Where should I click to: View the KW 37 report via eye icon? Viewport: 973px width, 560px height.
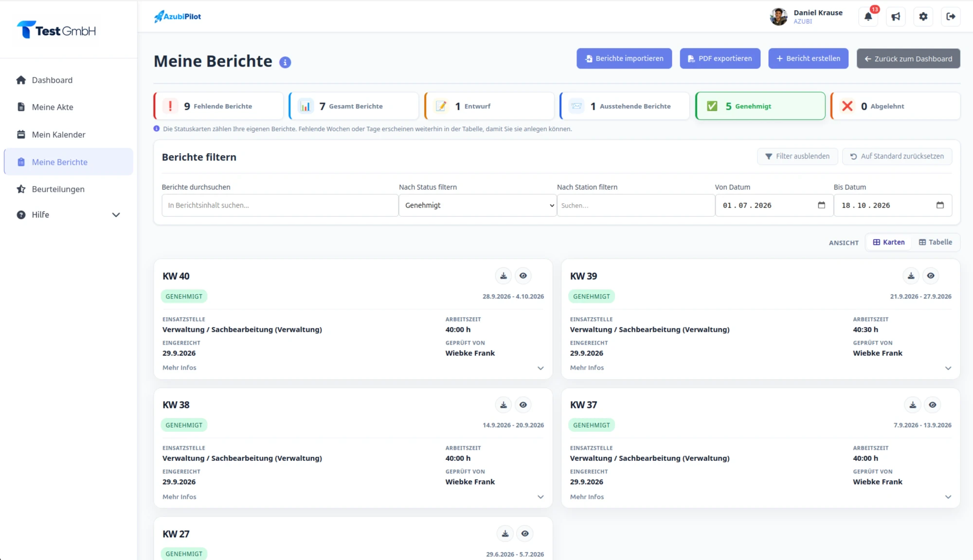(x=932, y=404)
